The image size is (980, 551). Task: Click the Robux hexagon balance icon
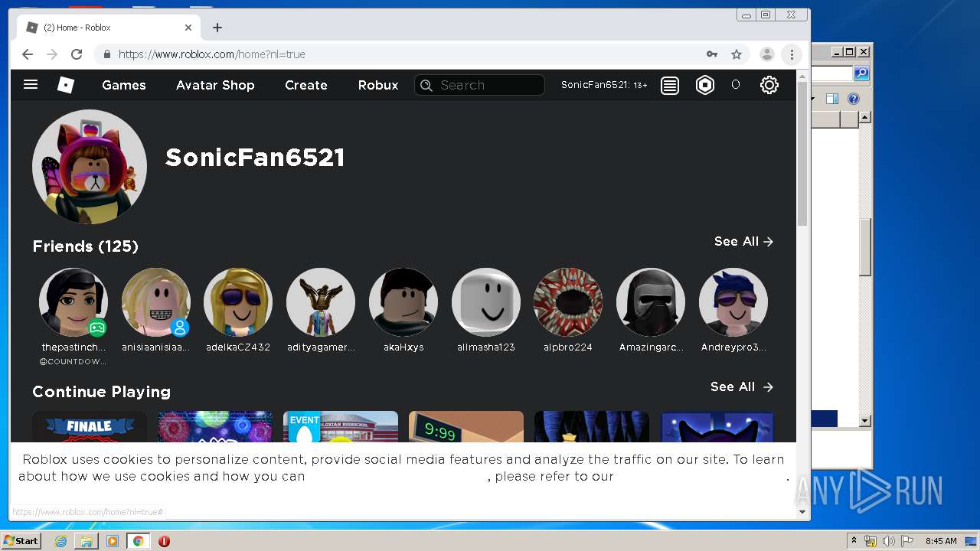pos(705,85)
